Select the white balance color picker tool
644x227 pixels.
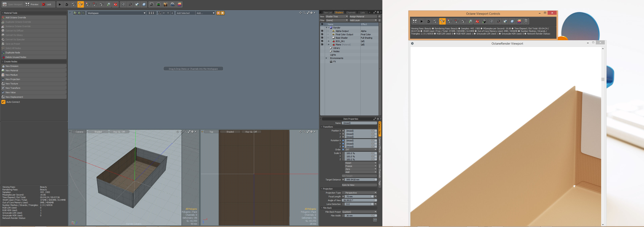pyautogui.click(x=87, y=5)
